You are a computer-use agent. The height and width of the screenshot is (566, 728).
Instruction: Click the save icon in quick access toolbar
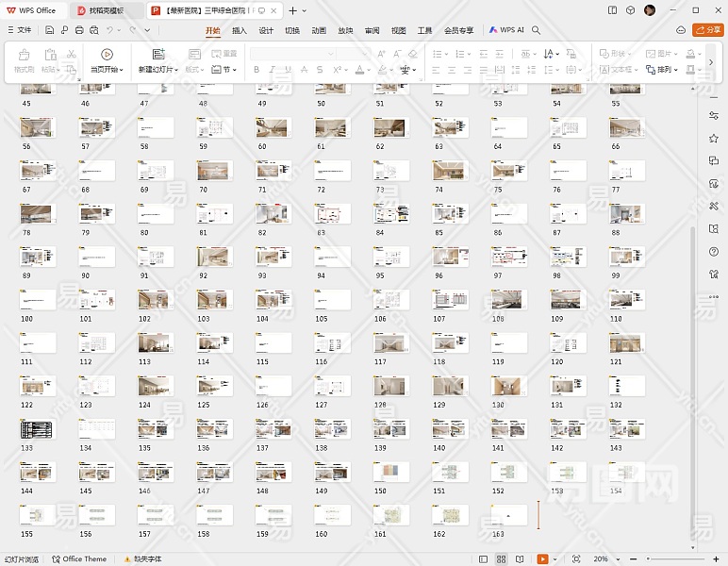(x=50, y=30)
